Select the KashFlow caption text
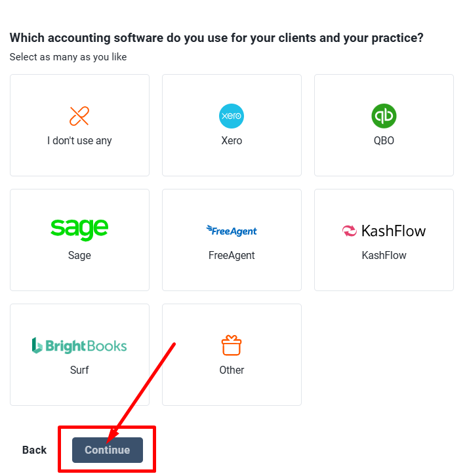The height and width of the screenshot is (476, 467). [384, 255]
